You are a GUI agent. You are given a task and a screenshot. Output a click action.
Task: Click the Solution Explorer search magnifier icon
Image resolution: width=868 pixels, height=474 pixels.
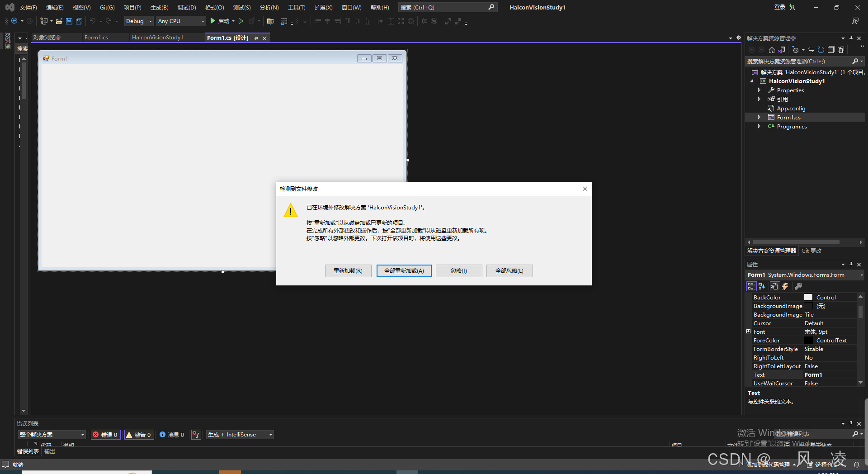tap(855, 61)
